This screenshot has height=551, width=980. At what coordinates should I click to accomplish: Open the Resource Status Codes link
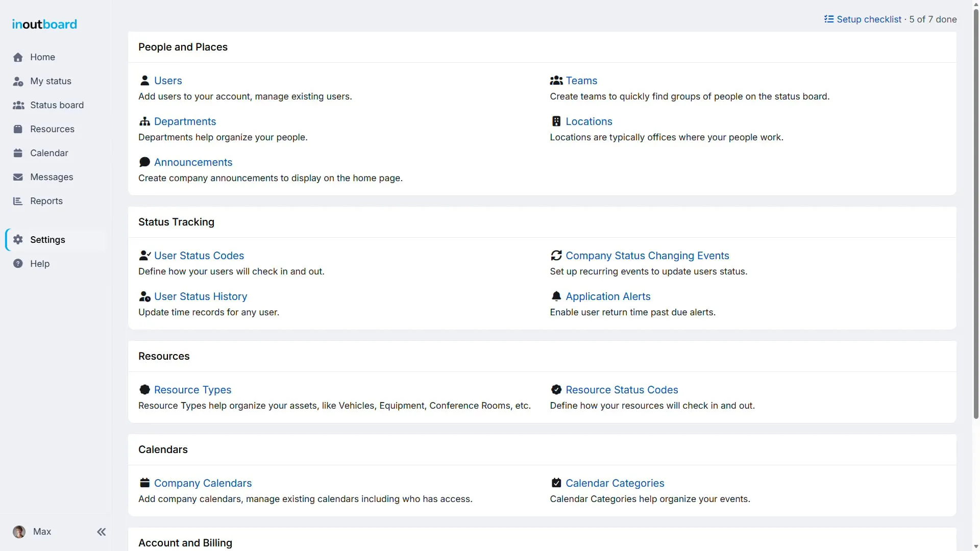(622, 390)
